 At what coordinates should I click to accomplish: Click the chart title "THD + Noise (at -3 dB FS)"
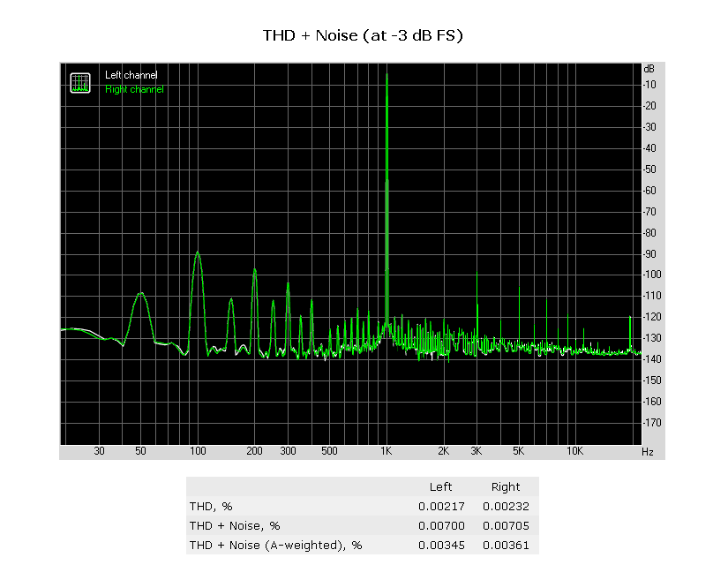point(363,35)
